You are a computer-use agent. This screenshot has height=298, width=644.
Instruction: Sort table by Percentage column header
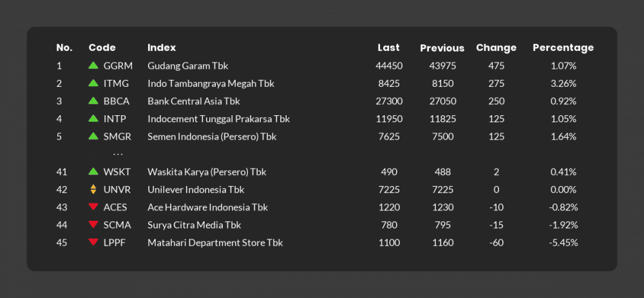(563, 48)
